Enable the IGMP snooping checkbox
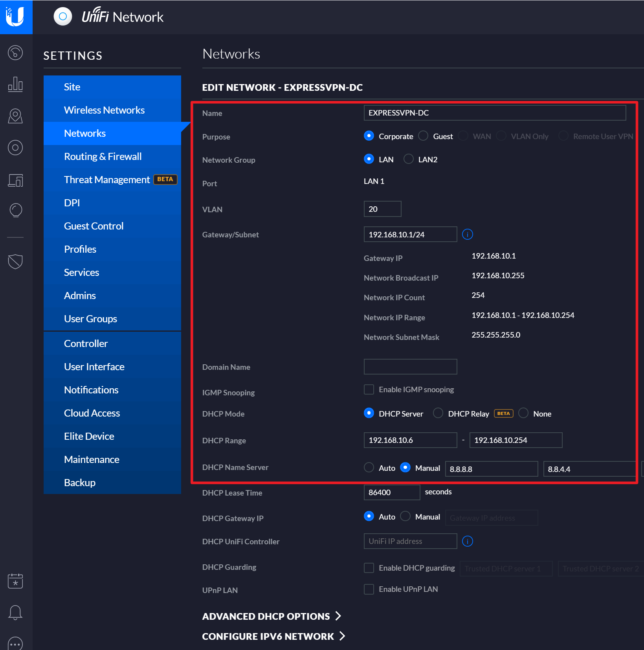This screenshot has height=650, width=644. tap(369, 389)
